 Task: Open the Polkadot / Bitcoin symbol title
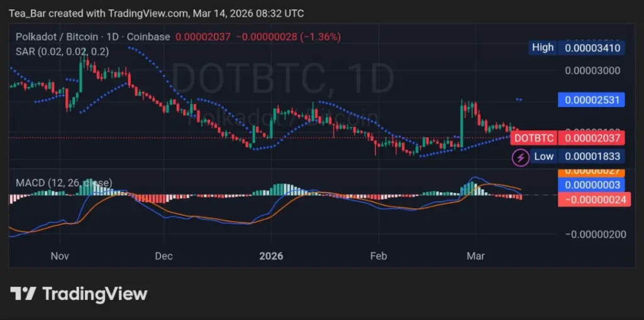pyautogui.click(x=63, y=36)
